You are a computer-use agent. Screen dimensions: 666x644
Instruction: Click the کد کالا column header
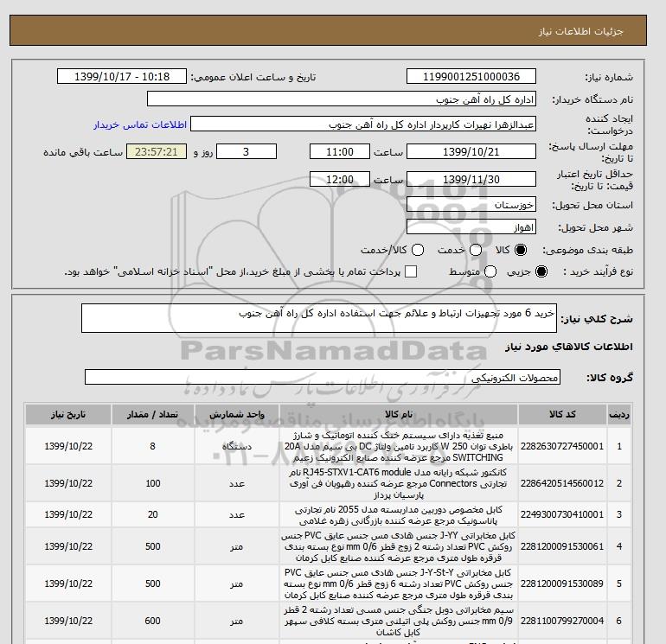pyautogui.click(x=562, y=414)
